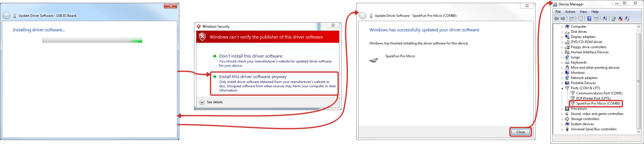Select Jungo category label
The height and width of the screenshot is (144, 644).
click(x=575, y=57)
